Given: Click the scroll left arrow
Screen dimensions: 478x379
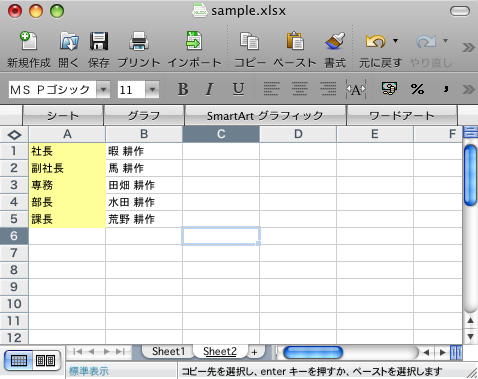Looking at the screenshot, I should click(426, 352).
